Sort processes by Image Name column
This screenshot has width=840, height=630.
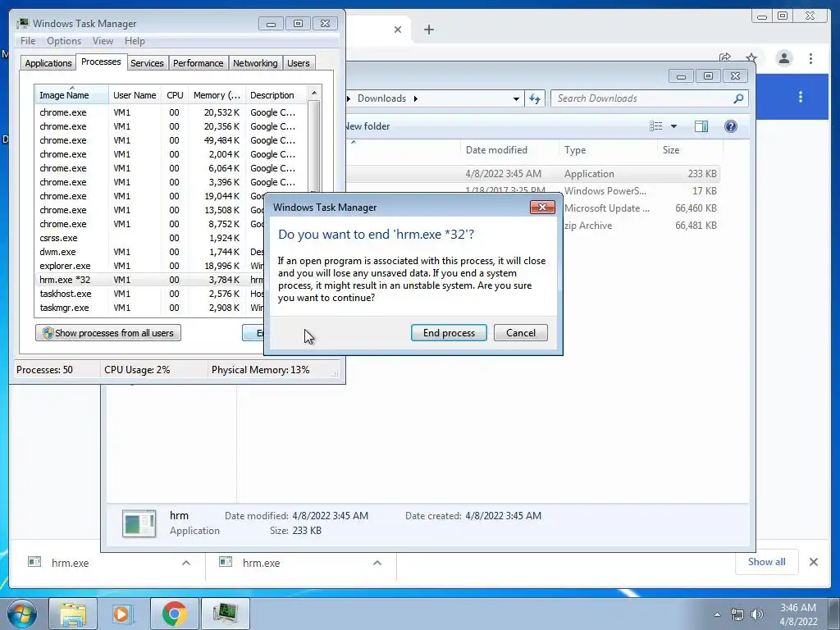click(72, 95)
